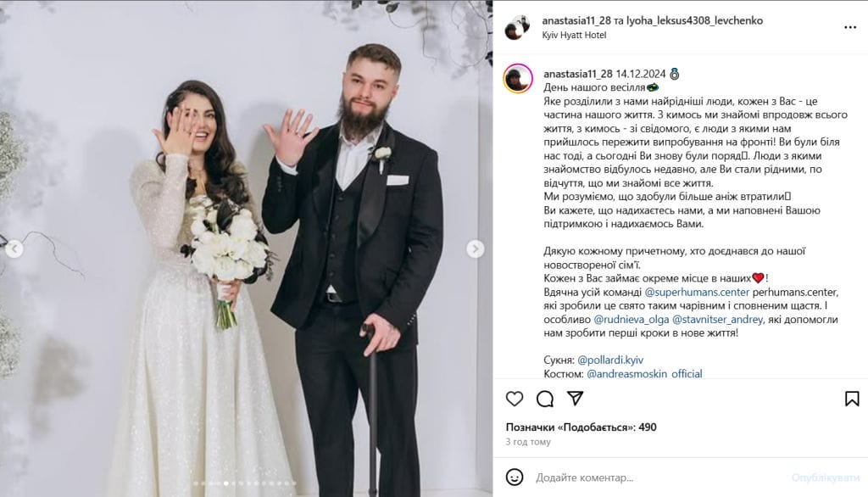Viewport: 868px width, 497px height.
Task: Open comments with the speech bubble icon
Action: coord(545,399)
